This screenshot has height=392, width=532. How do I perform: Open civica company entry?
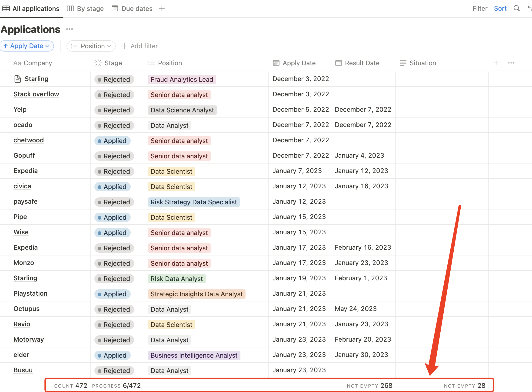tap(22, 186)
